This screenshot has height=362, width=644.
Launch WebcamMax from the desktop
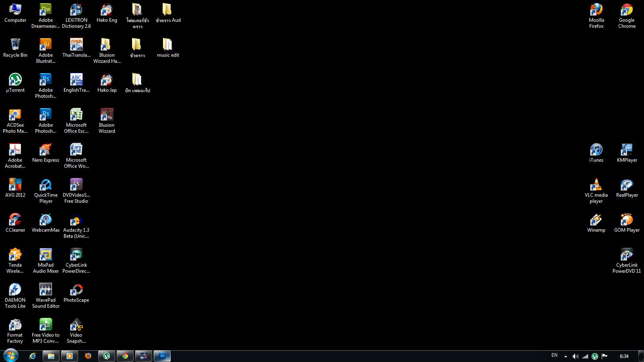point(46,223)
